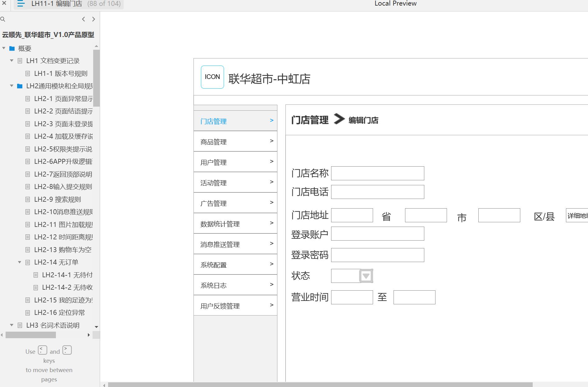This screenshot has width=588, height=387.
Task: Open page LH2-10消息推送规则
Action: click(63, 212)
